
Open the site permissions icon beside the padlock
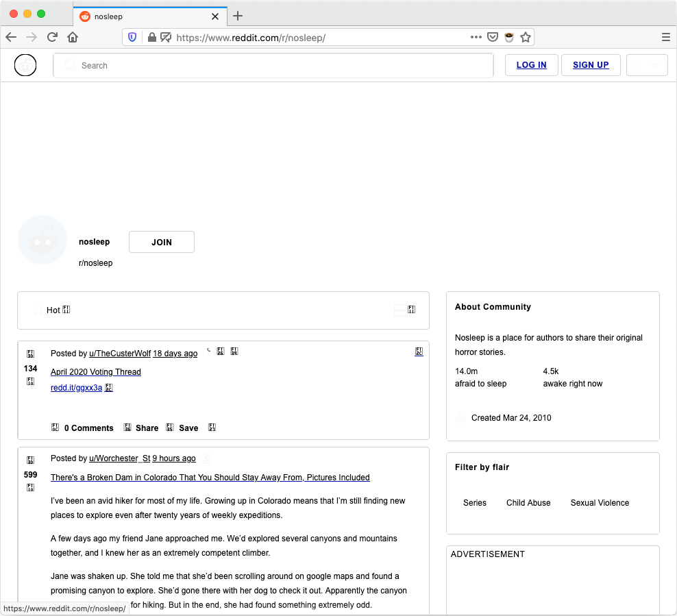tap(166, 38)
